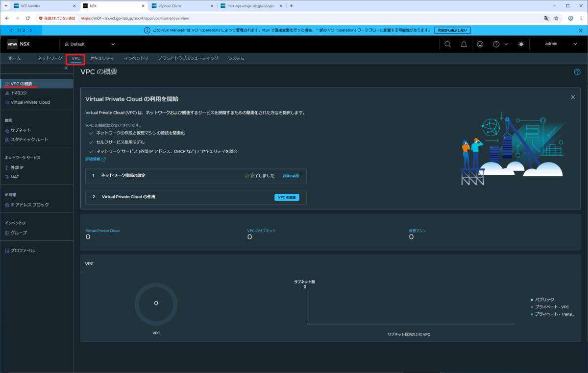Toggle the light/dark theme icon
Screen dimensions: 588x373
(x=521, y=44)
